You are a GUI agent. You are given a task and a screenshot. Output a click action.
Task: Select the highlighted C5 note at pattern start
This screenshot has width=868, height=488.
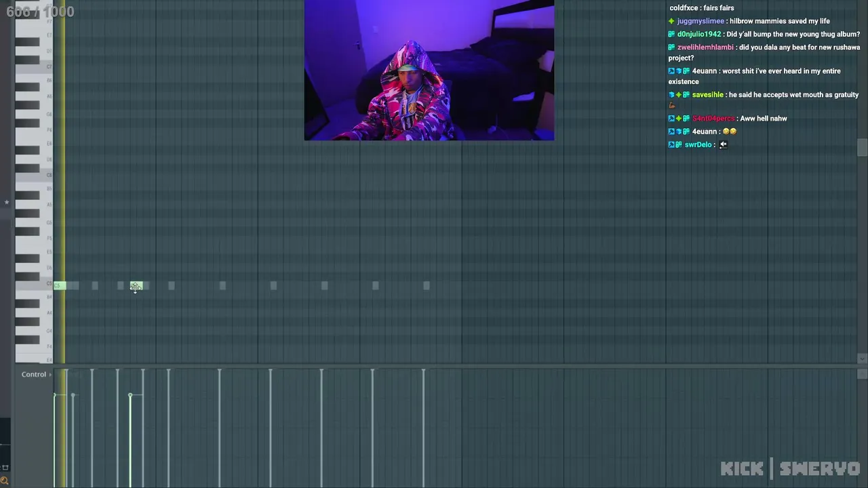click(x=60, y=286)
